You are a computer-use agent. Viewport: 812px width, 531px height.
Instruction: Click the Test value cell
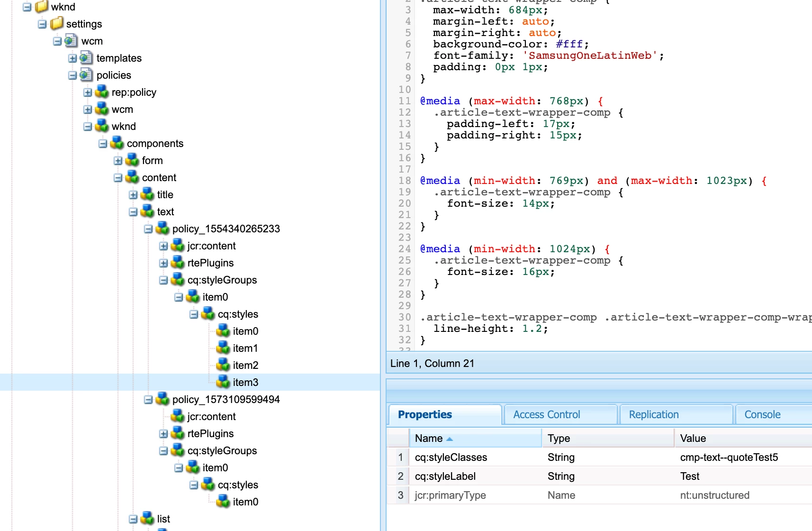[x=743, y=476]
